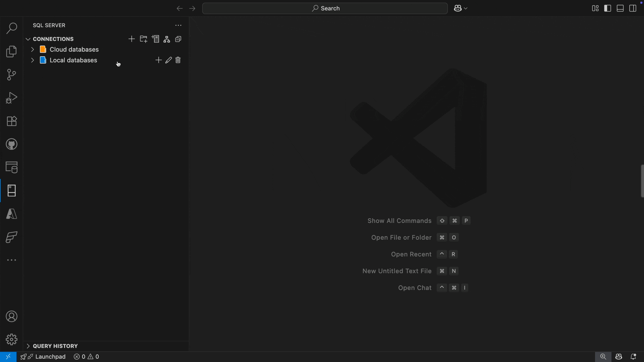Open the Database Projects view icon

click(x=12, y=168)
